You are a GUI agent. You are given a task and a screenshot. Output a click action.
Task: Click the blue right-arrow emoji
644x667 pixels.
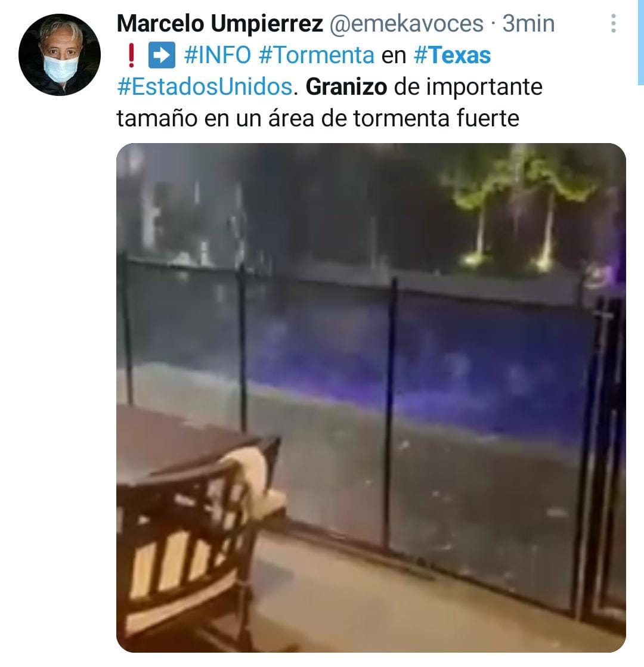coord(162,55)
